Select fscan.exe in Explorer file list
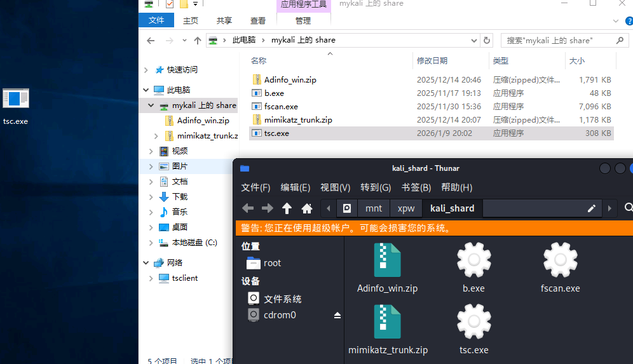Viewport: 633px width, 364px height. pos(431,107)
